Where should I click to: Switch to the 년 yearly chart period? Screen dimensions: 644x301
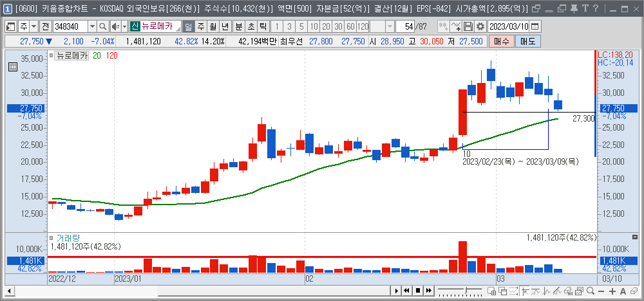click(225, 26)
